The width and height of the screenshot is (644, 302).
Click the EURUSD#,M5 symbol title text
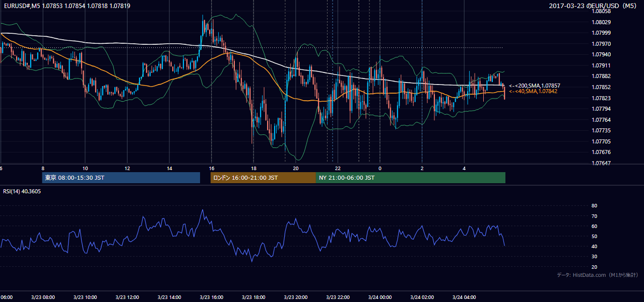[21, 6]
